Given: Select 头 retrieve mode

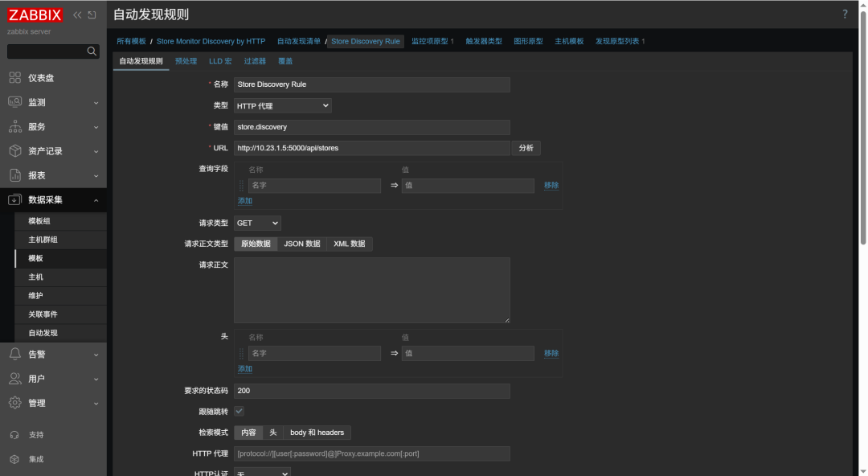Looking at the screenshot, I should 273,433.
